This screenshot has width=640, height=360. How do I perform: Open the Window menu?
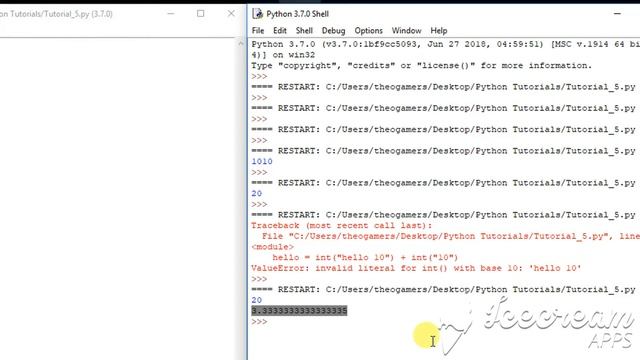(x=407, y=31)
